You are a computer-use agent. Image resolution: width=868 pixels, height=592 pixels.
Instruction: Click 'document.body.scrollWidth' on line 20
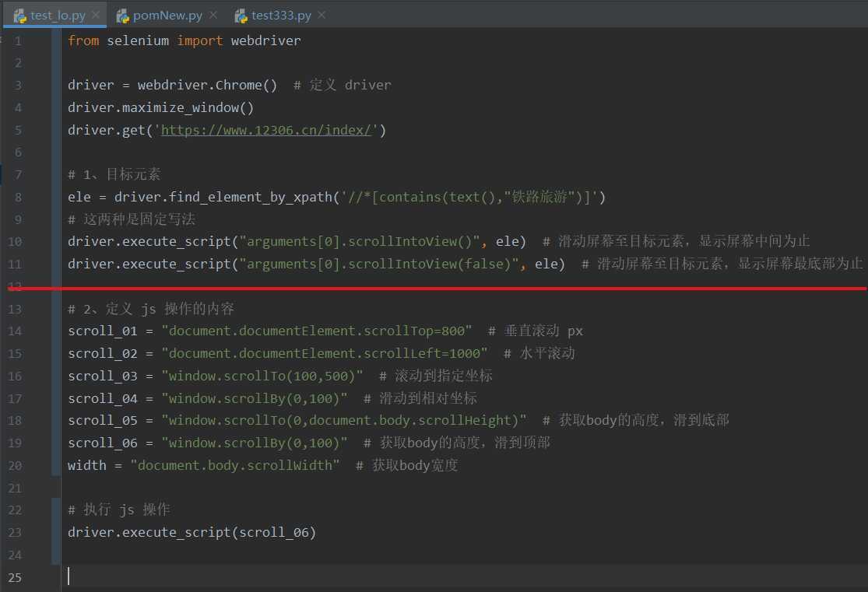235,466
